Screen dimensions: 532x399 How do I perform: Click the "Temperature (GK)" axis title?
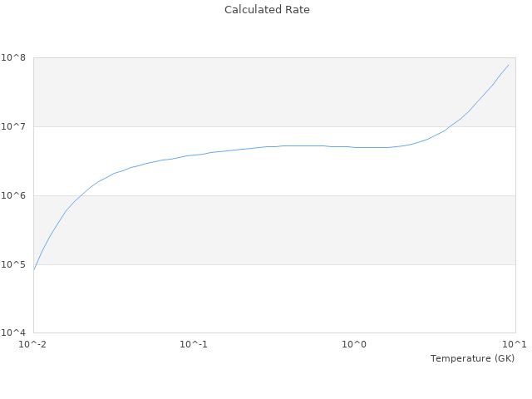pyautogui.click(x=472, y=358)
